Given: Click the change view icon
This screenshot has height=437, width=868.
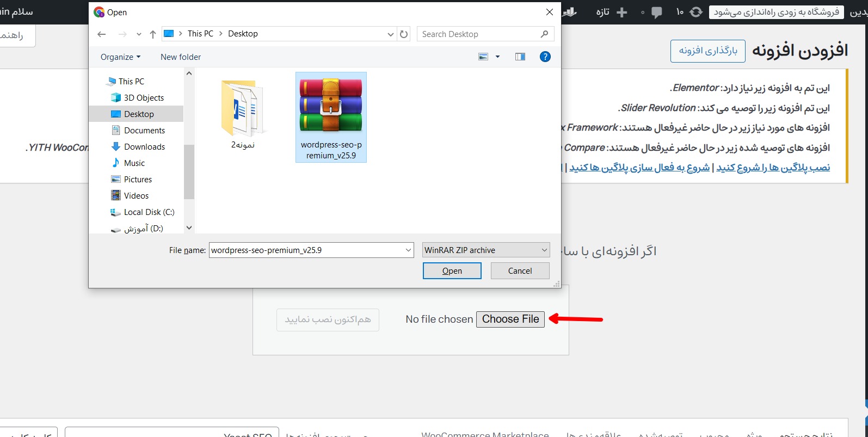Looking at the screenshot, I should click(483, 57).
